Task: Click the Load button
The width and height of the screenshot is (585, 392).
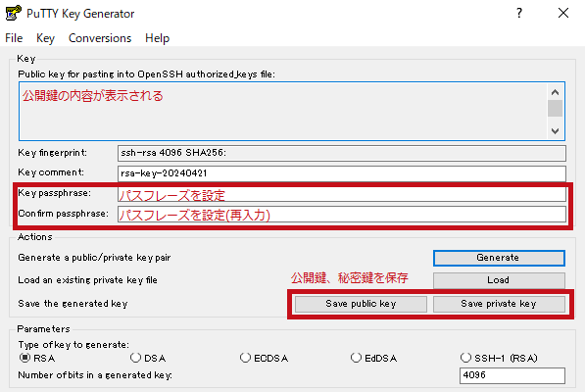Action: 499,280
